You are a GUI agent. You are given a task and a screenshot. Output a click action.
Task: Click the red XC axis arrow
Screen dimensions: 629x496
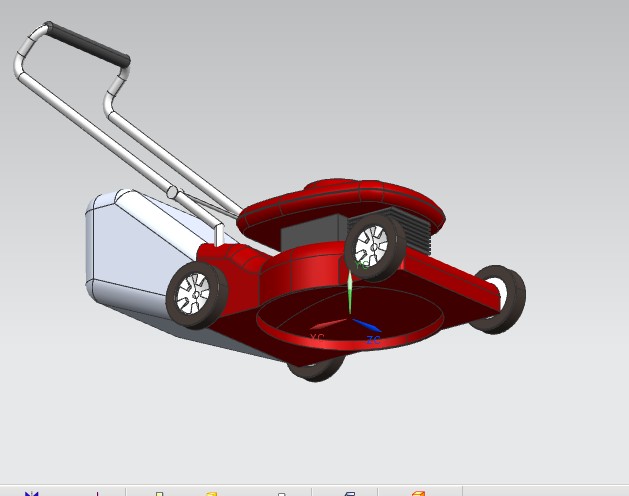pos(328,324)
